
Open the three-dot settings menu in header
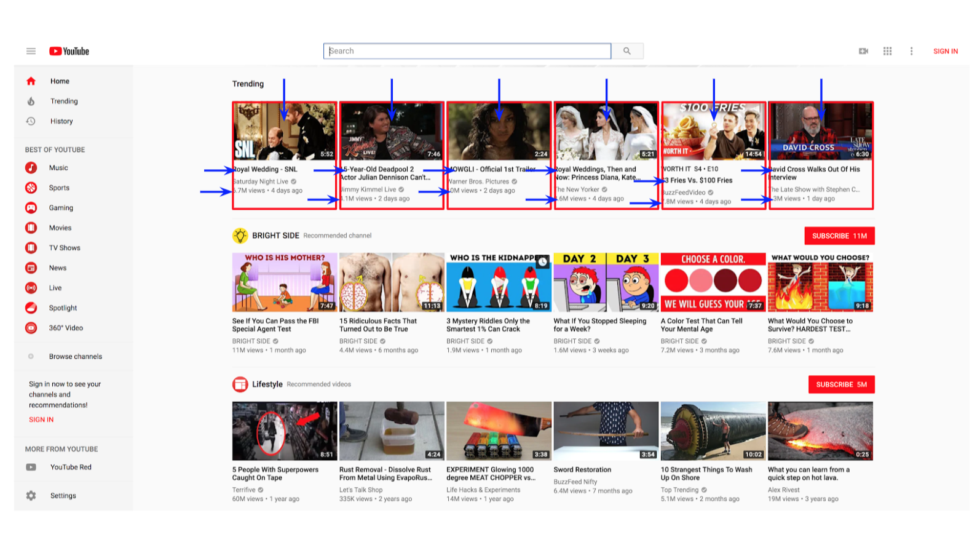click(x=911, y=51)
